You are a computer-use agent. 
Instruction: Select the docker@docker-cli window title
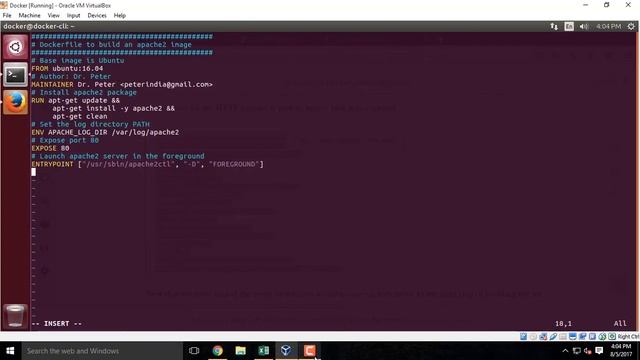coord(39,26)
